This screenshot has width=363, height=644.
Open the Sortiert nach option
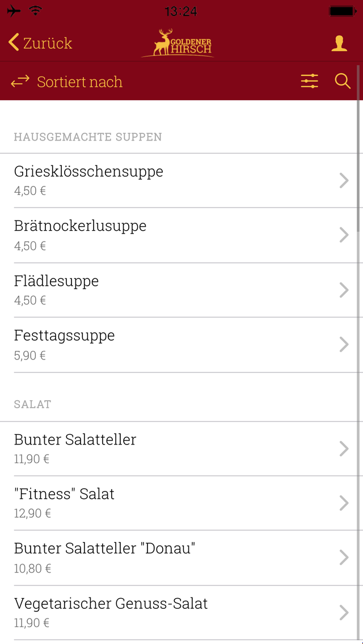[79, 82]
